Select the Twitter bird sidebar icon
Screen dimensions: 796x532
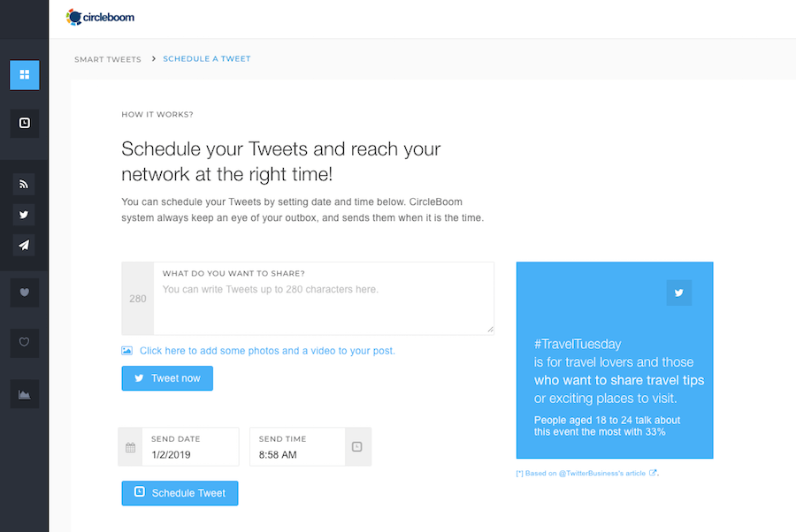click(x=24, y=215)
